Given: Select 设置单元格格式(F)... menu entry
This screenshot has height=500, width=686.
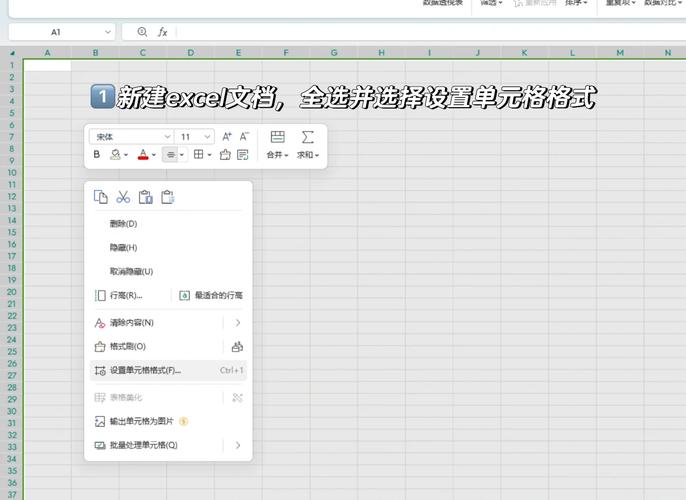Looking at the screenshot, I should (x=168, y=371).
